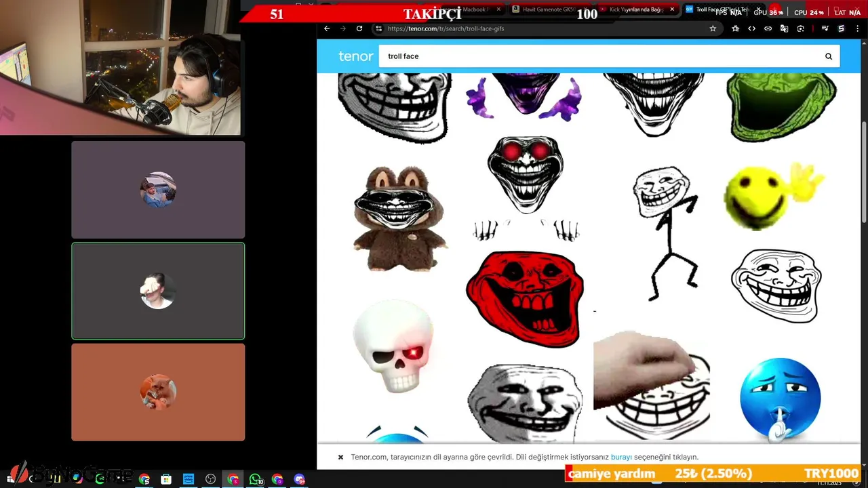Click the streamer webcam feed
This screenshot has height=488, width=868.
[121, 68]
